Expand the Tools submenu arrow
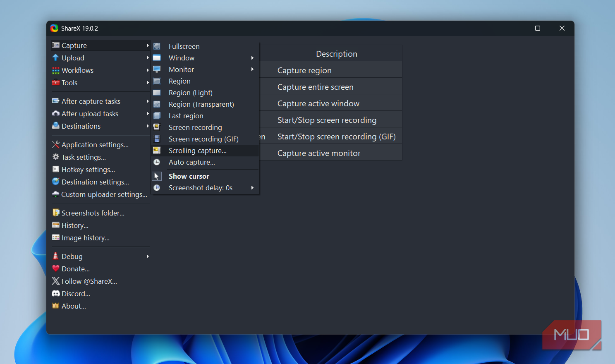 (x=147, y=83)
